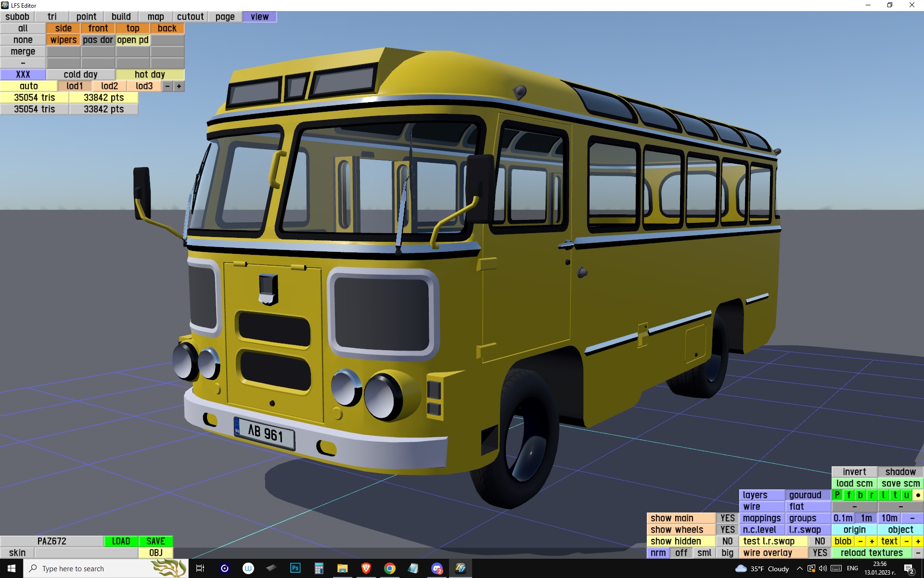Viewport: 924px width, 578px height.
Task: Select the 10m grid size
Action: pos(889,518)
